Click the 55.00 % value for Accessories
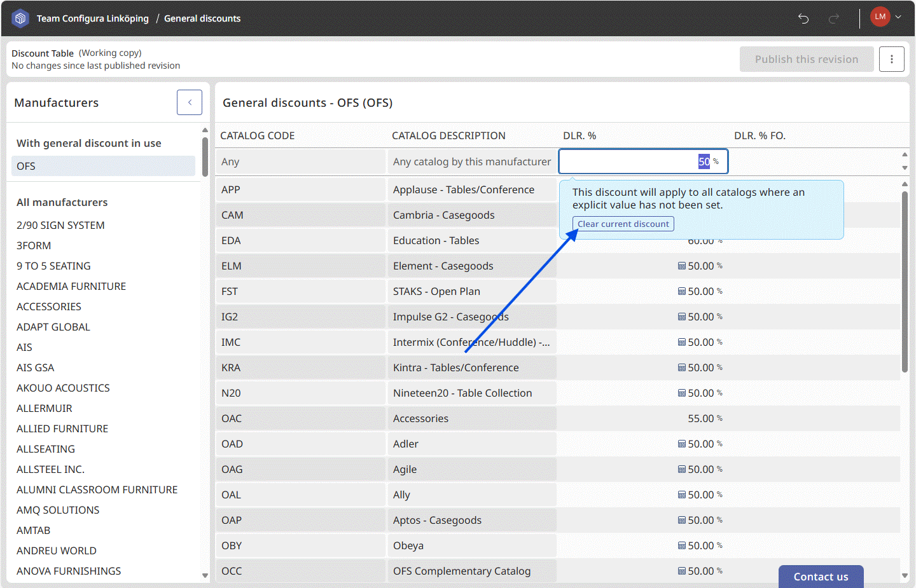 (705, 418)
